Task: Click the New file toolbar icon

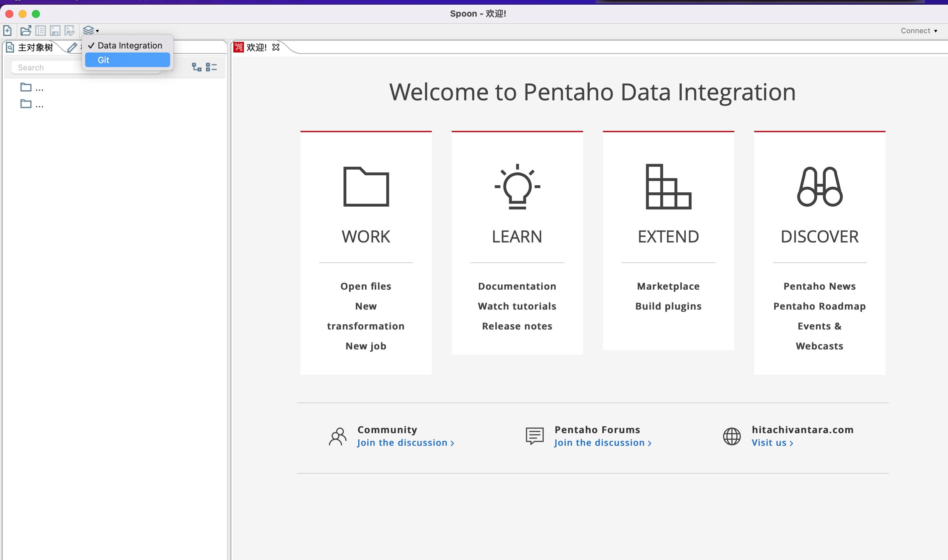Action: [x=8, y=31]
